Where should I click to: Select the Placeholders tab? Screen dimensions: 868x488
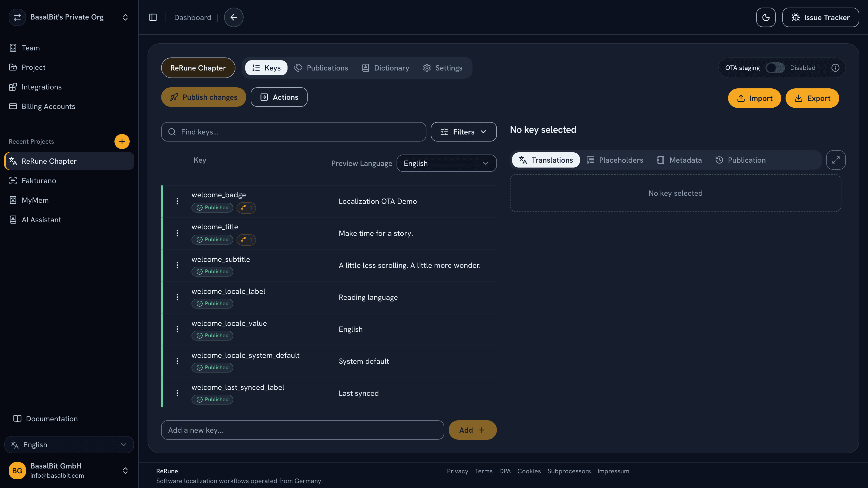[615, 160]
